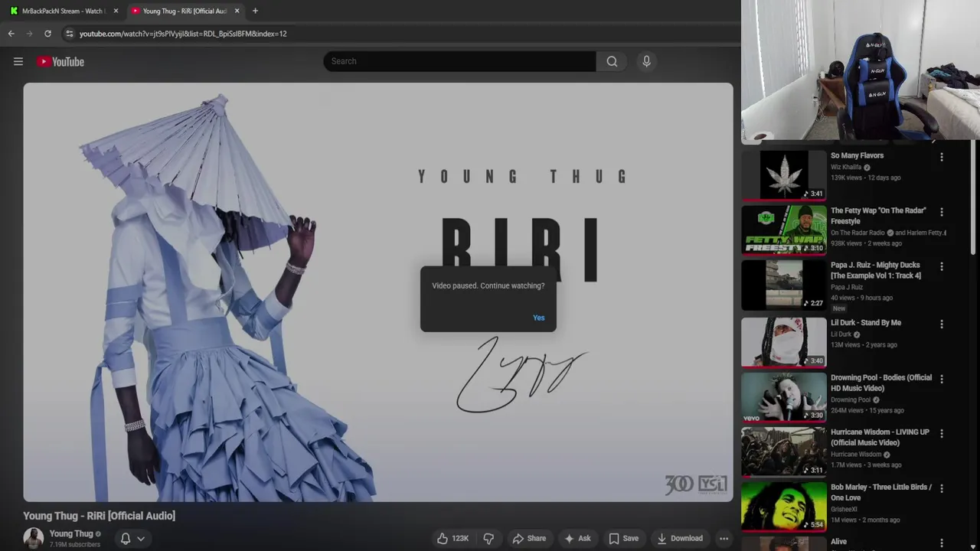Go forward with browser forward arrow
Image resolution: width=980 pixels, height=551 pixels.
coord(29,34)
